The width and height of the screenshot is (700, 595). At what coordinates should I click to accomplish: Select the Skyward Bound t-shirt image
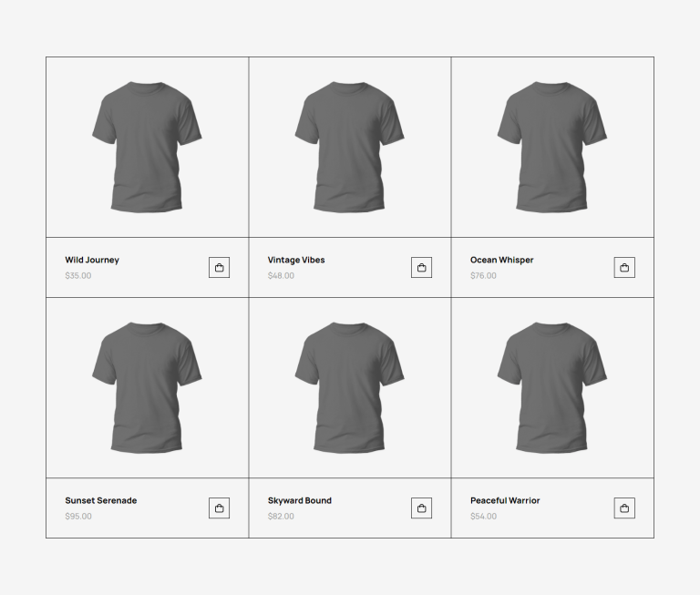pyautogui.click(x=350, y=387)
